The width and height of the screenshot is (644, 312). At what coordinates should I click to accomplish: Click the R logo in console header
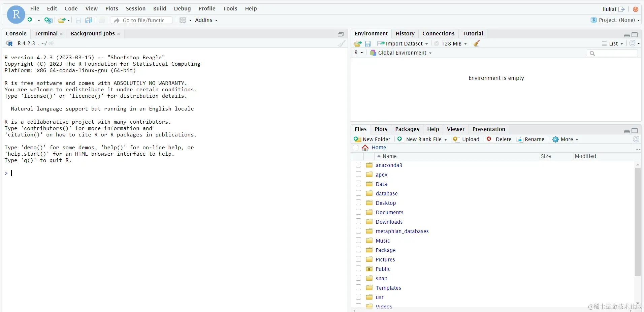[x=9, y=43]
